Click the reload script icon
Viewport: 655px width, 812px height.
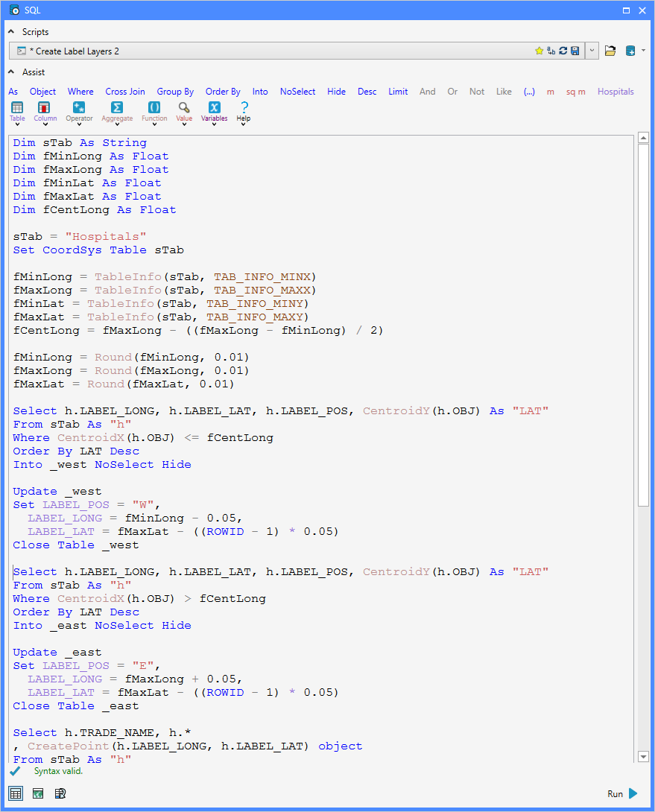coord(563,51)
